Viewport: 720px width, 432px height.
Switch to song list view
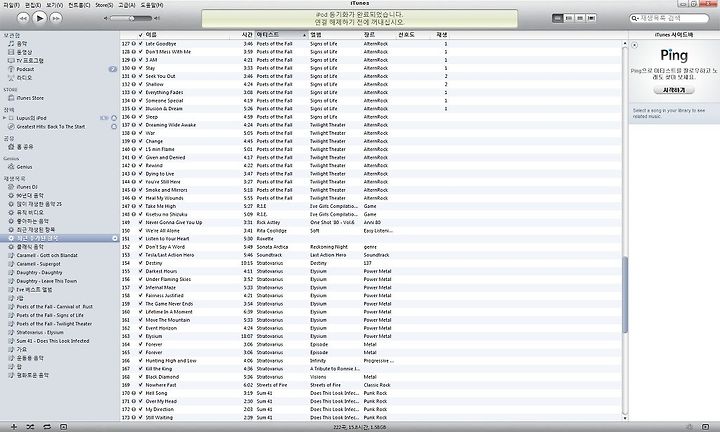[x=557, y=18]
